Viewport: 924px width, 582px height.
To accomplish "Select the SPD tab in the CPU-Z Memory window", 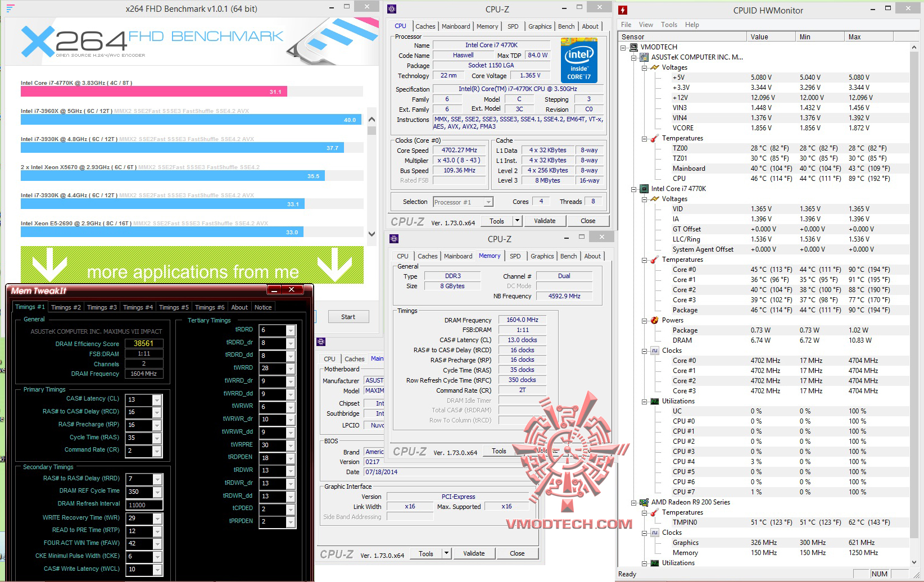I will (515, 256).
